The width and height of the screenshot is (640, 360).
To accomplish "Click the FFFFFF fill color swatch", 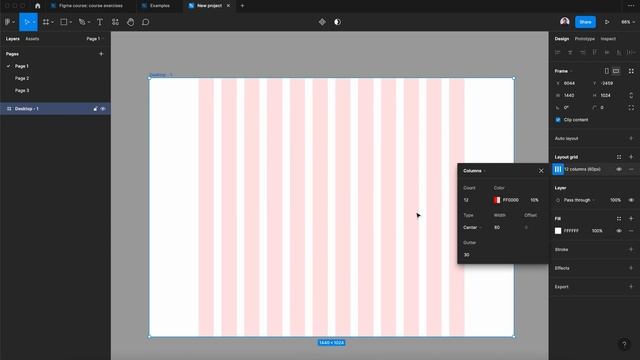I will pos(558,231).
